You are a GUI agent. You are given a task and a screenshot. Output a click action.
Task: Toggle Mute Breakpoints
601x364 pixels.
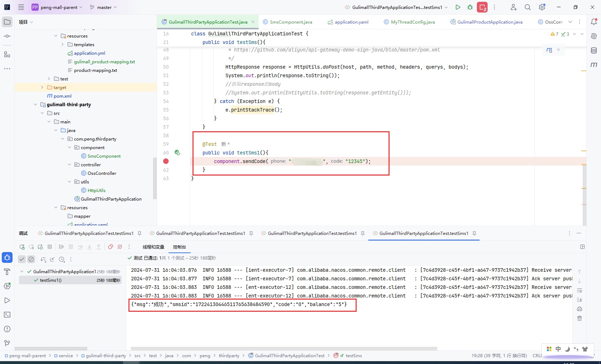120,247
